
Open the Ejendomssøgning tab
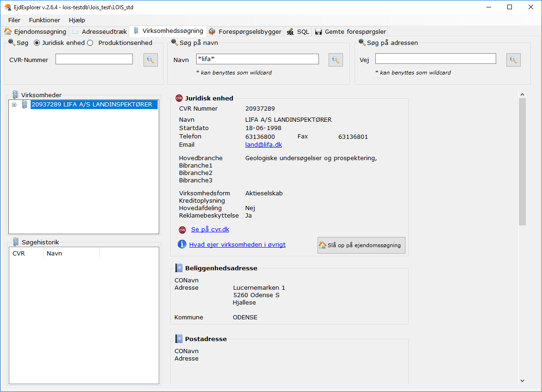coord(36,31)
